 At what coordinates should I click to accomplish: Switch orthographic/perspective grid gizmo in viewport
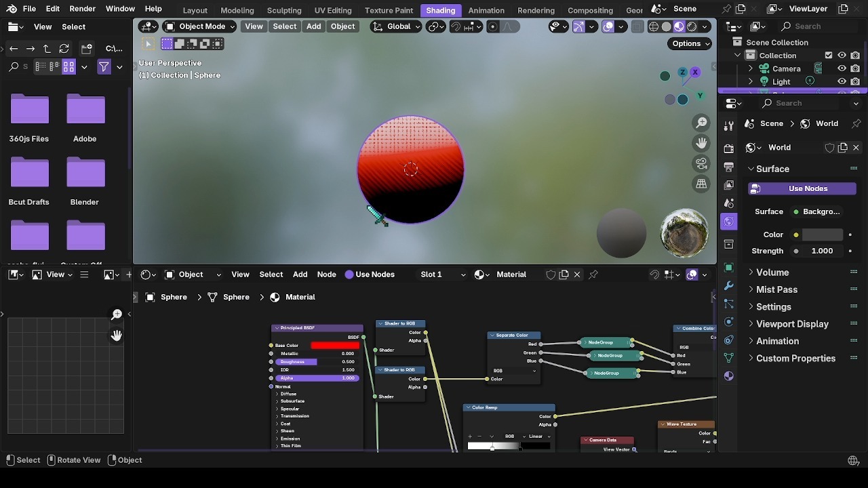coord(701,184)
